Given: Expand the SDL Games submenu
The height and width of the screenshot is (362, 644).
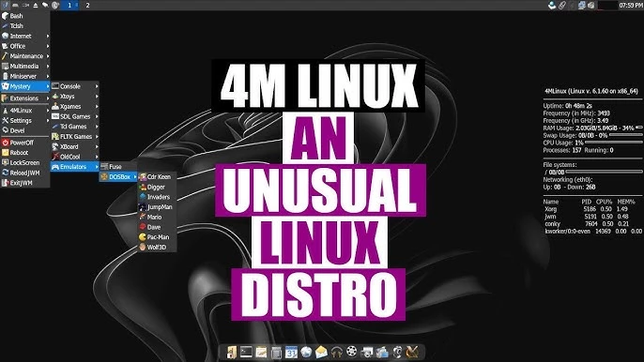Looking at the screenshot, I should tap(75, 116).
